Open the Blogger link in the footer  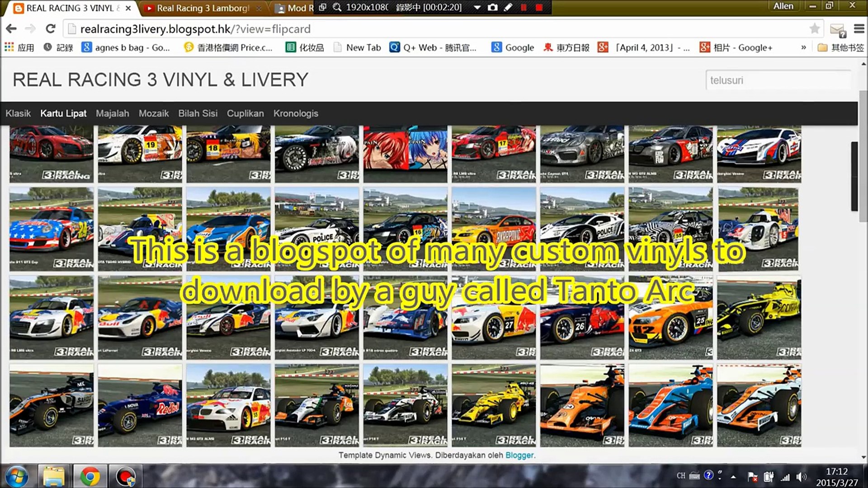[519, 455]
